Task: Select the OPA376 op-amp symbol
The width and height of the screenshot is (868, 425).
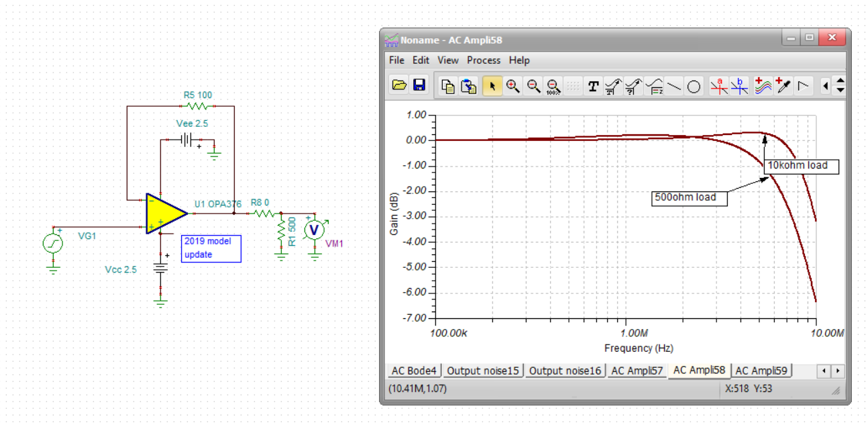Action: (x=166, y=214)
